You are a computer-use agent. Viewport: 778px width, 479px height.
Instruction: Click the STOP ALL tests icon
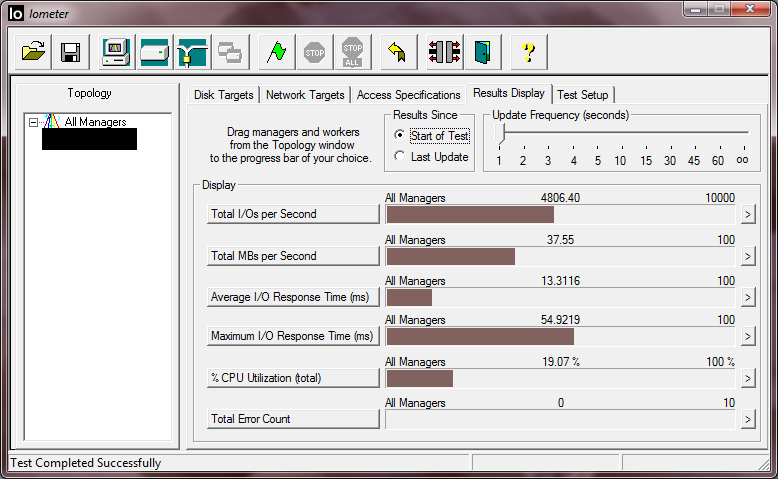pos(352,52)
